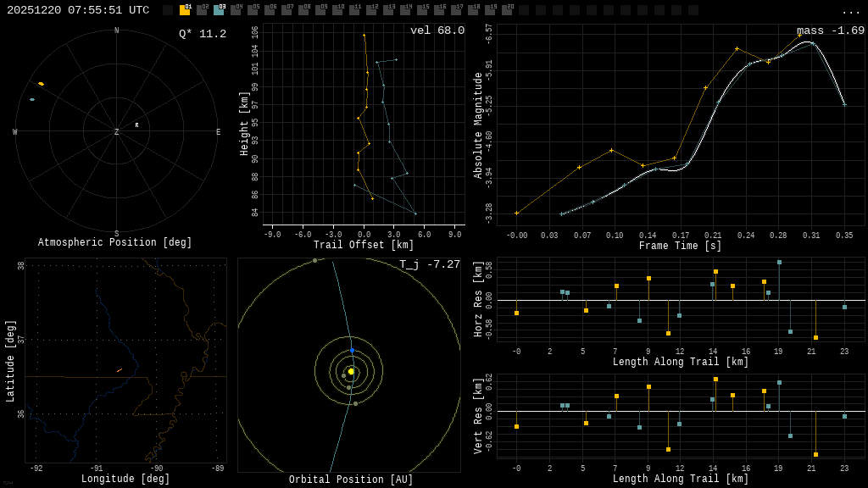868x488 pixels.
Task: Click the mass -1.69 readout
Action: (831, 31)
